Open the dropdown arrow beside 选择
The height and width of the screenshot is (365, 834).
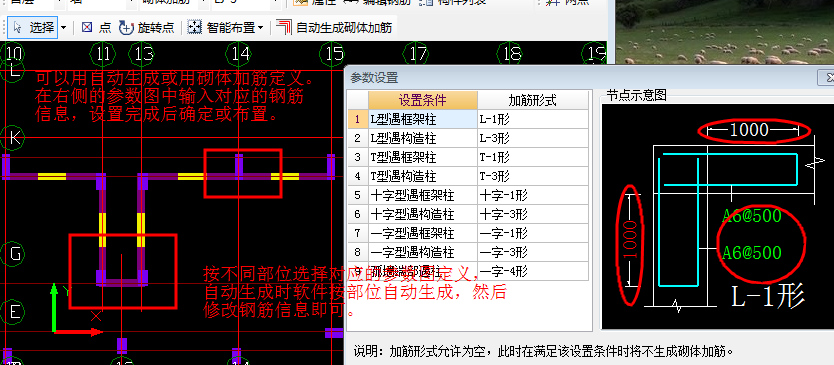tap(64, 28)
